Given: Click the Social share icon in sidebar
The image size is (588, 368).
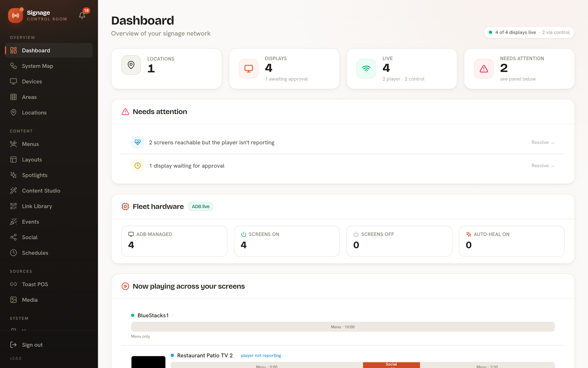Looking at the screenshot, I should (13, 237).
